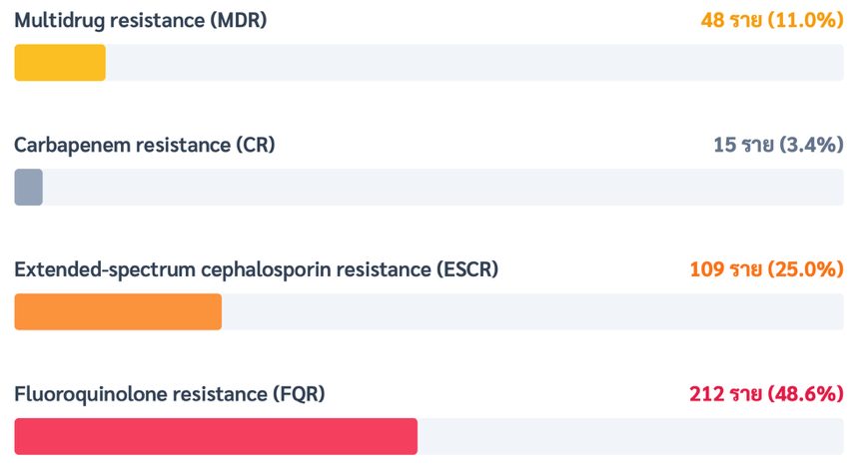Click the unfilled part of the FQR bar
The height and width of the screenshot is (468, 868).
pos(630,437)
